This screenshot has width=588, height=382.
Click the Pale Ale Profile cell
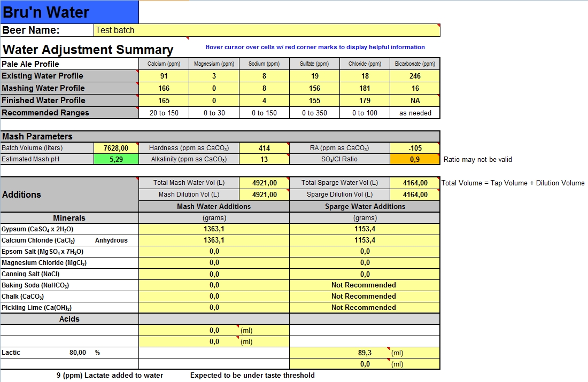click(x=69, y=64)
